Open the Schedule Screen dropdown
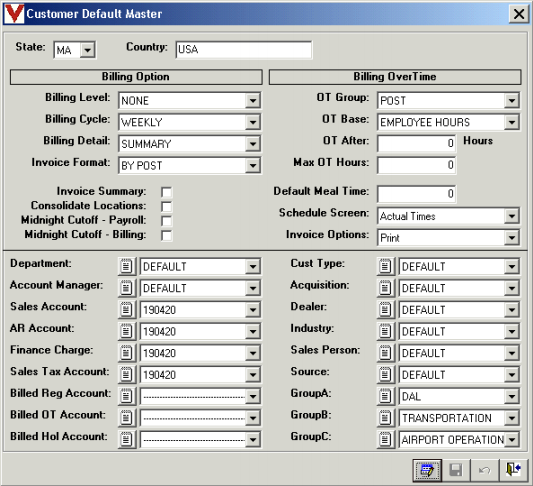This screenshot has width=533, height=486. pyautogui.click(x=512, y=216)
